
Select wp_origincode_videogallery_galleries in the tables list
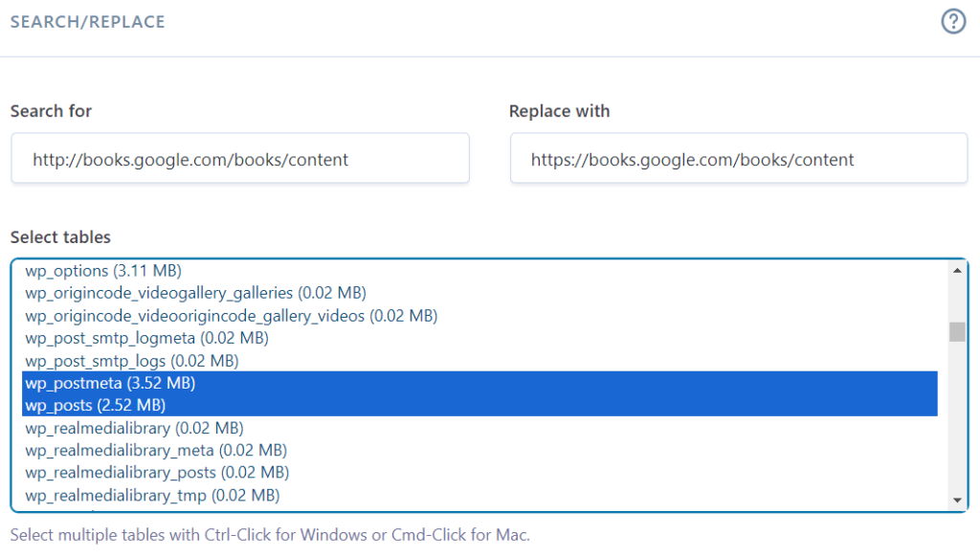pos(195,293)
